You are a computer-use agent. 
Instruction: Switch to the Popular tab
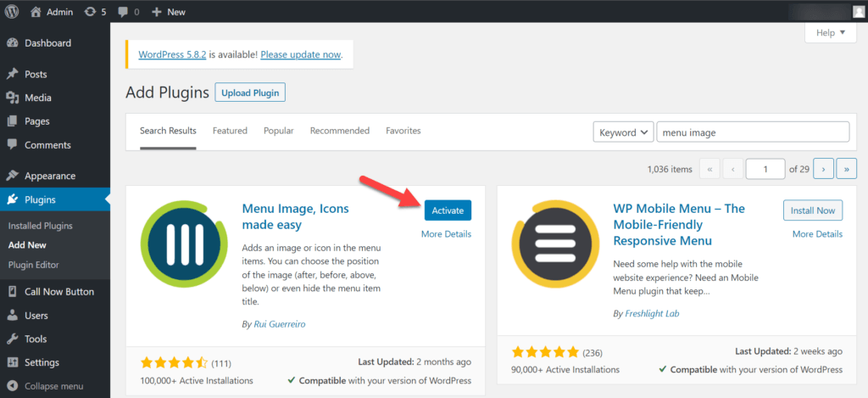pos(278,132)
